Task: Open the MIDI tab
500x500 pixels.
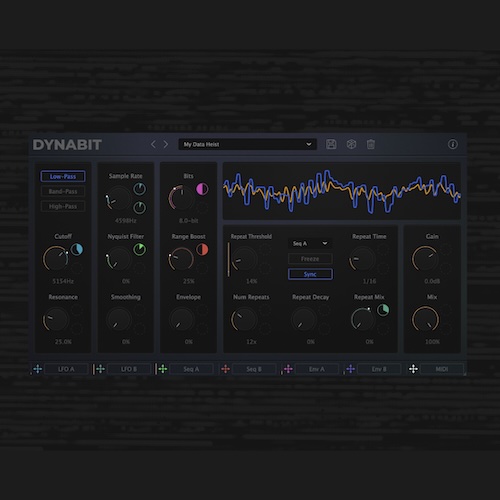Action: (x=442, y=369)
